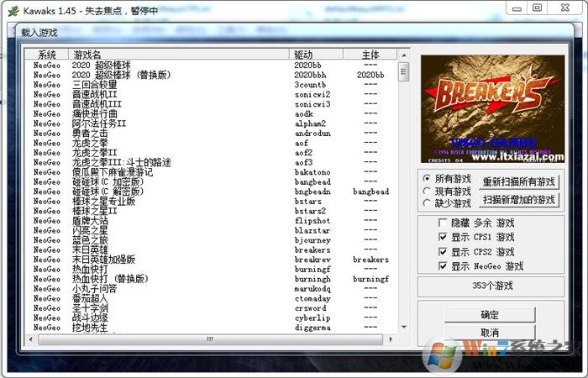This screenshot has height=378, width=588.
Task: Minimize the Kawaks 1.45 window
Action: tap(517, 8)
